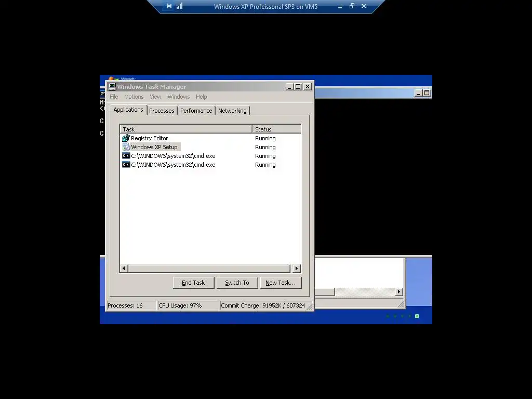Image resolution: width=532 pixels, height=399 pixels.
Task: Minimize the background command prompt window
Action: pyautogui.click(x=419, y=93)
